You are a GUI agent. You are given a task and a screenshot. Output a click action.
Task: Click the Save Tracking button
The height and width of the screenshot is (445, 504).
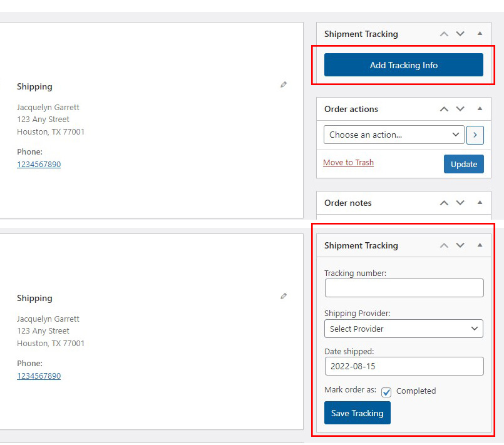click(357, 413)
